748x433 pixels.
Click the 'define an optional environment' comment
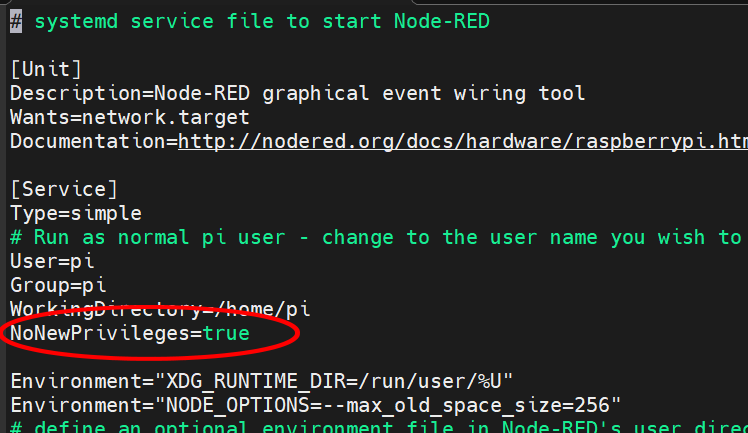coord(379,426)
